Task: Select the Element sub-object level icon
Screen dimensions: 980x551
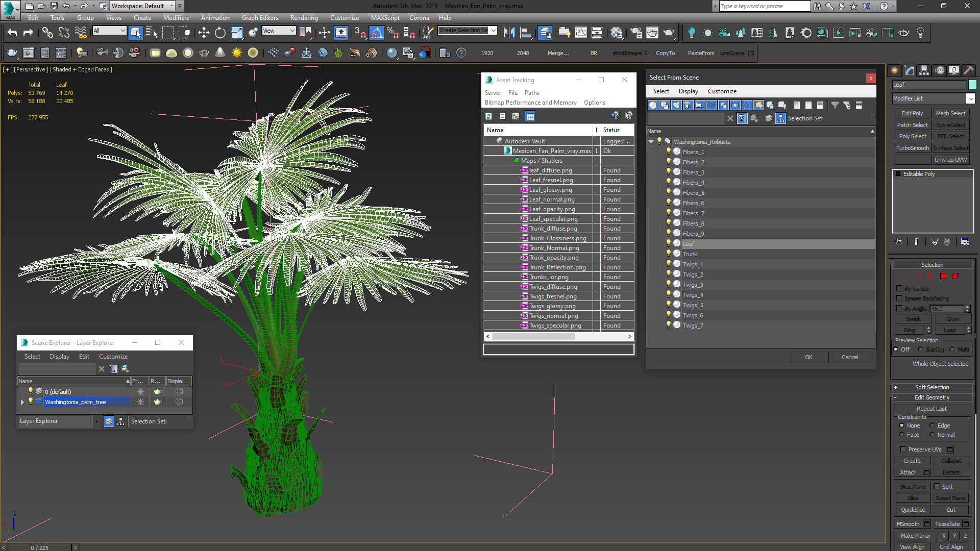Action: click(x=955, y=276)
